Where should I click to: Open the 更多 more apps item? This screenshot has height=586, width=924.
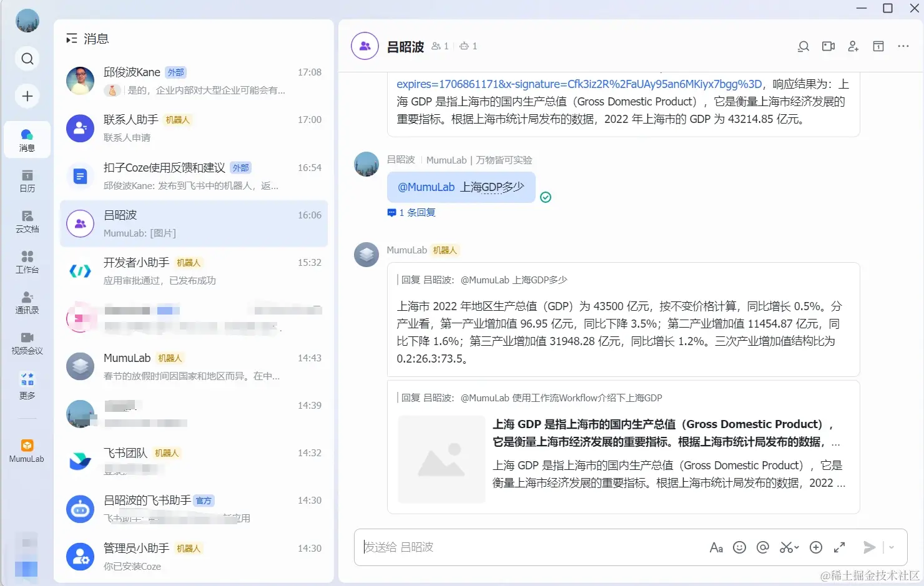pyautogui.click(x=27, y=386)
